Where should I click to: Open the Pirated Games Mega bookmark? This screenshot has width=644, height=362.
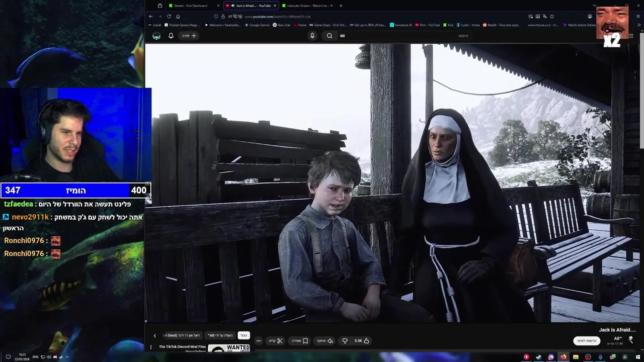click(x=182, y=25)
